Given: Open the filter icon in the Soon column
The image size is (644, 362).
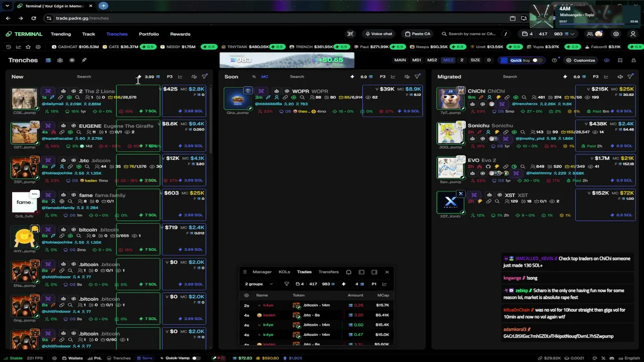Looking at the screenshot, I should [x=417, y=76].
